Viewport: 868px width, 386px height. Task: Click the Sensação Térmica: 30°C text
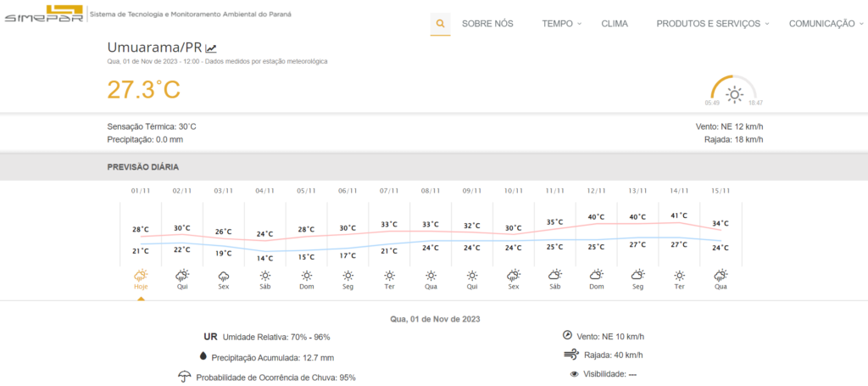152,126
